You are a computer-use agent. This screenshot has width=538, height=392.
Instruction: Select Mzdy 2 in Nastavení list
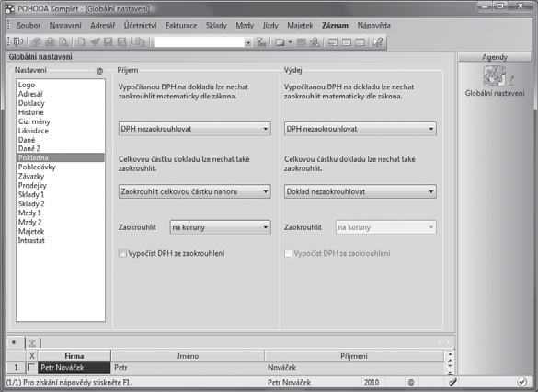(29, 222)
